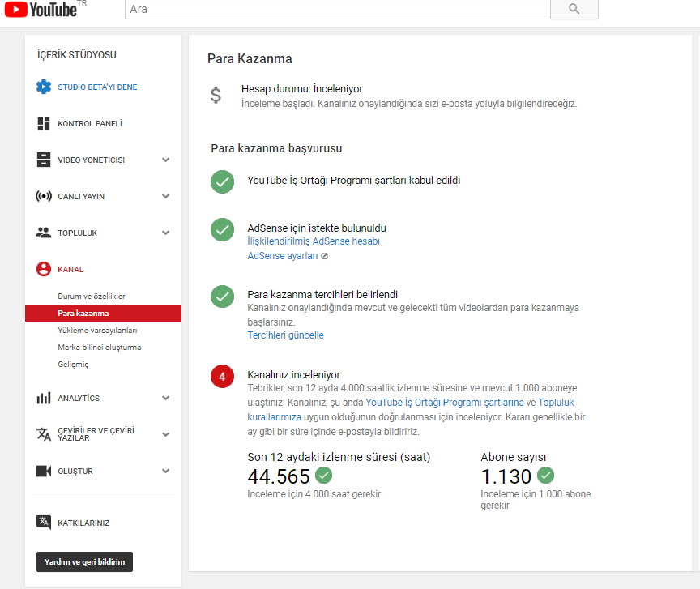
Task: Select Gelişmiş submenu item
Action: pos(73,365)
